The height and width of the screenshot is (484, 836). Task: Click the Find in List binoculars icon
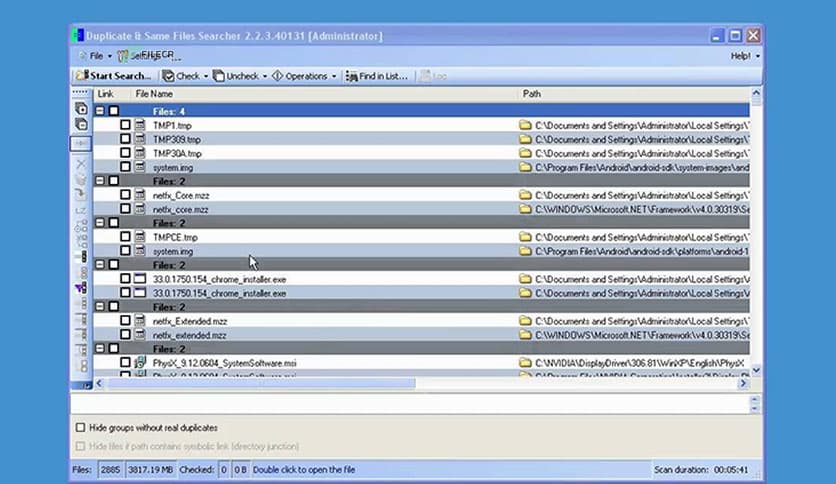[351, 76]
